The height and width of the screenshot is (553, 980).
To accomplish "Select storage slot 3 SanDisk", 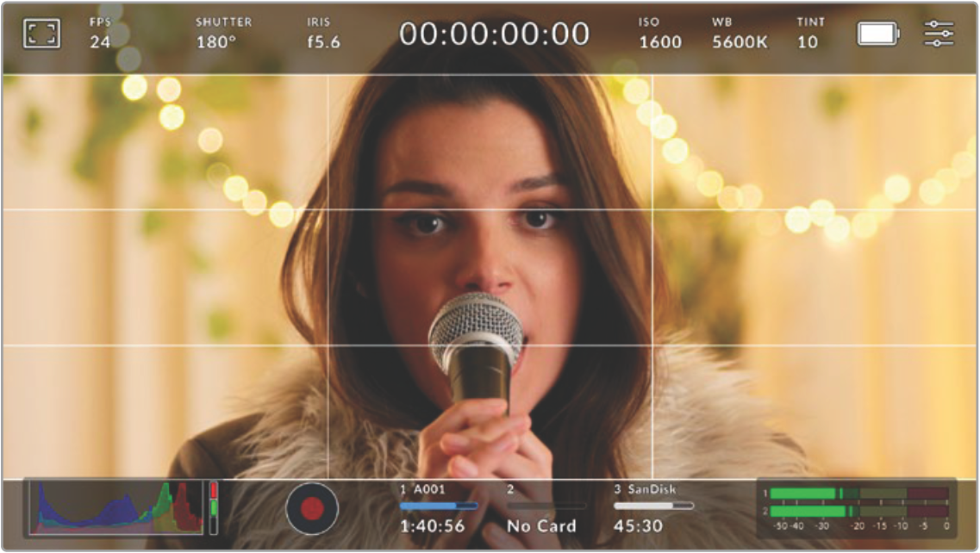I will (x=653, y=508).
